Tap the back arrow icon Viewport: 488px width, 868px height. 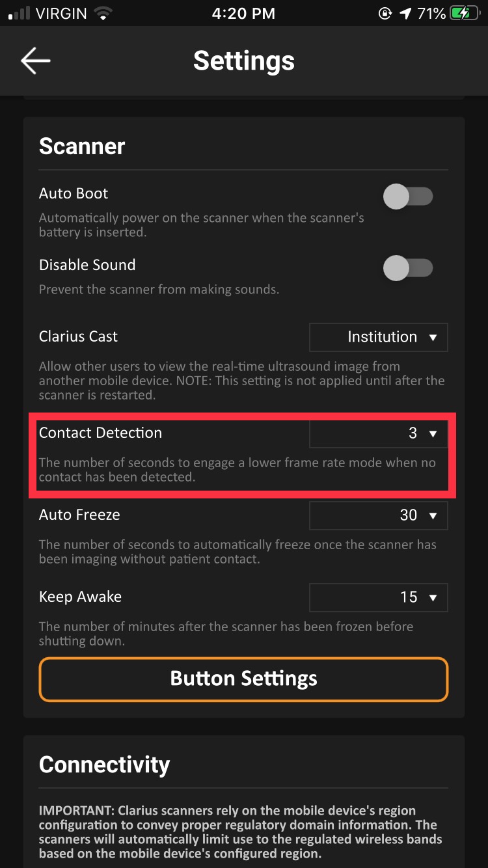pyautogui.click(x=35, y=61)
